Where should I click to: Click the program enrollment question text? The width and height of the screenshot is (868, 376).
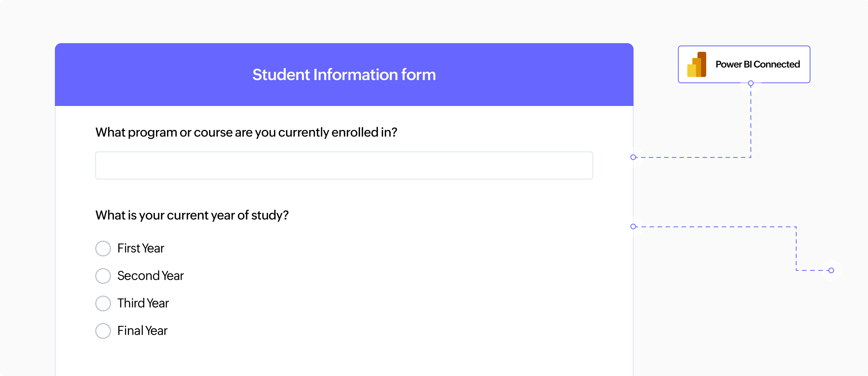246,132
